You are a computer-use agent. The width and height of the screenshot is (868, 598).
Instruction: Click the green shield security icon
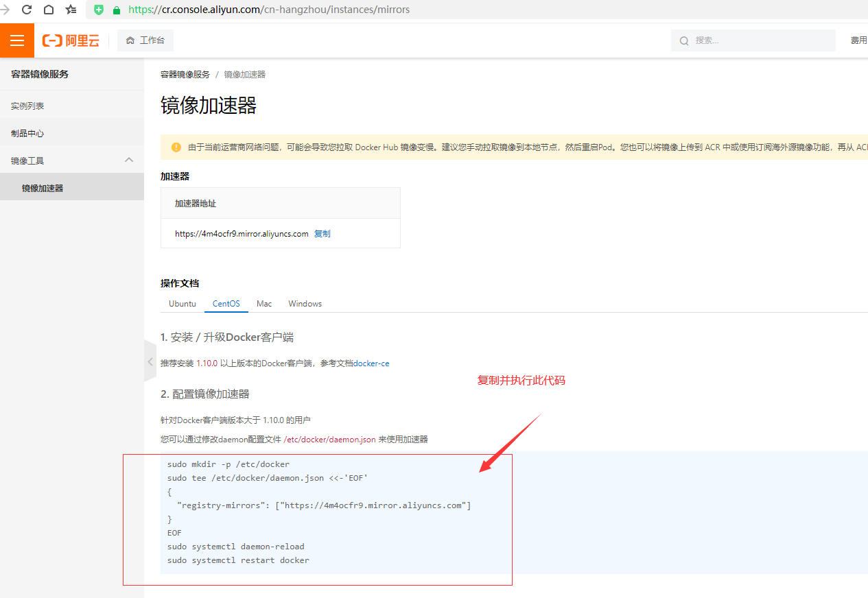coord(99,10)
